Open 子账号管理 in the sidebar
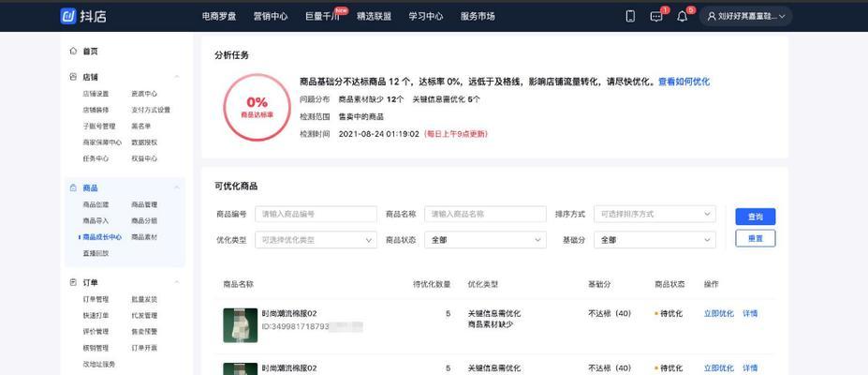The width and height of the screenshot is (868, 375). click(x=99, y=127)
